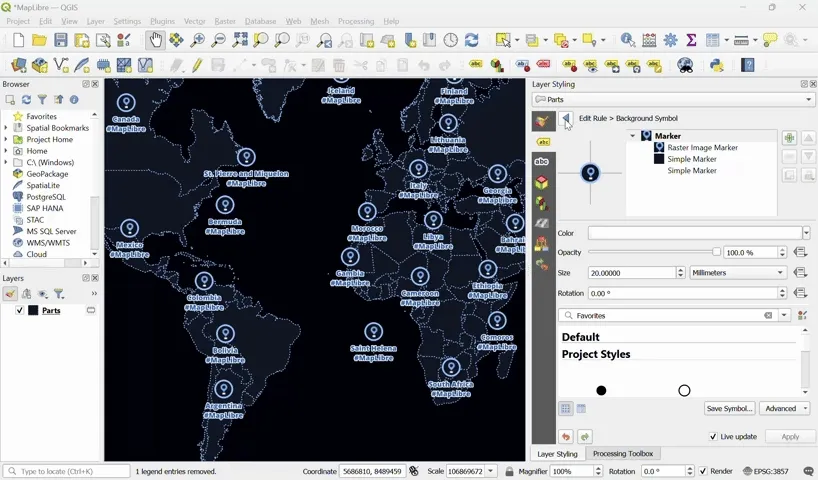This screenshot has height=480, width=818.
Task: Open the messages log speech bubble icon
Action: pos(808,471)
